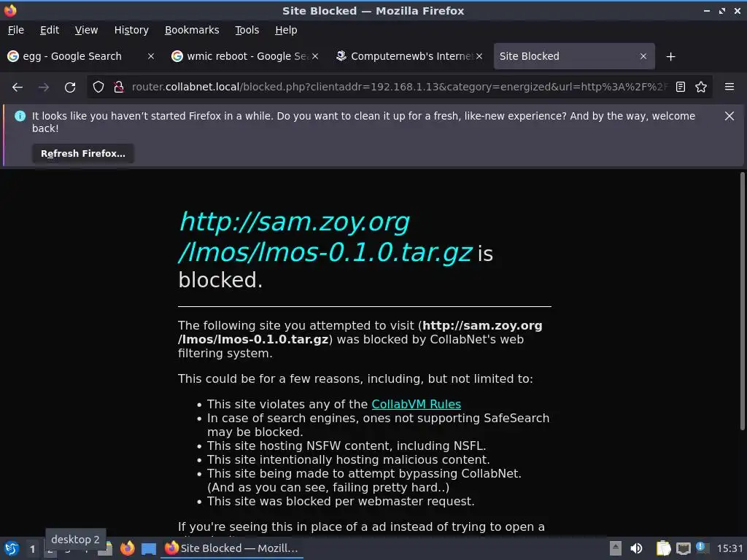This screenshot has height=560, width=747.
Task: Click the page's vertical scrollbar thumb
Action: tap(742, 301)
